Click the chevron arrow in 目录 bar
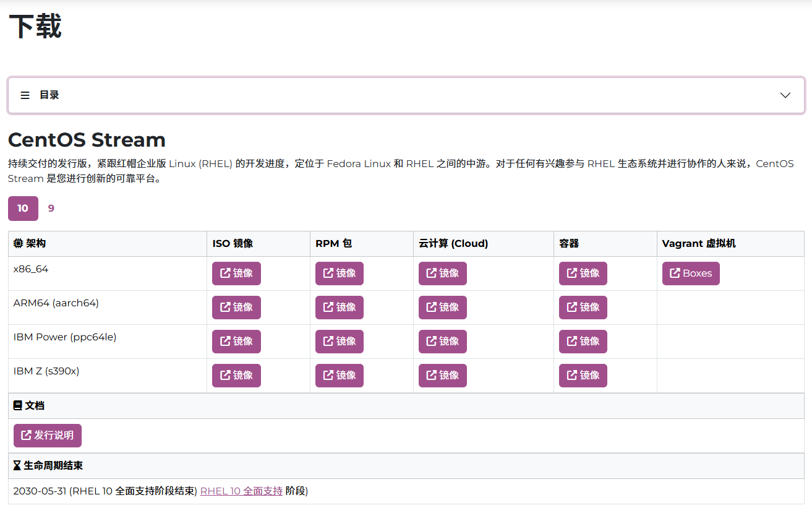812x513 pixels. [x=785, y=95]
